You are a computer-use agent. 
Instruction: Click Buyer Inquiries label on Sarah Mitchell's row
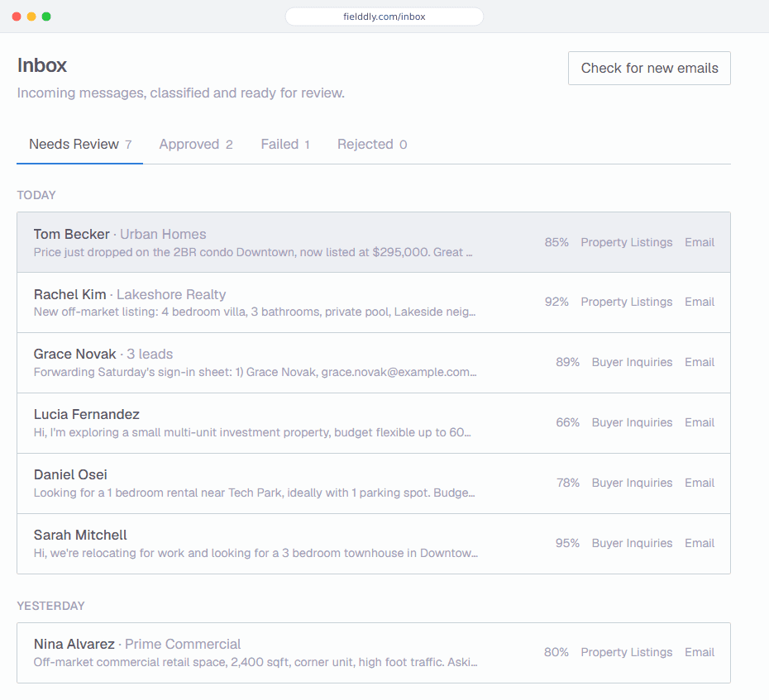pos(632,543)
